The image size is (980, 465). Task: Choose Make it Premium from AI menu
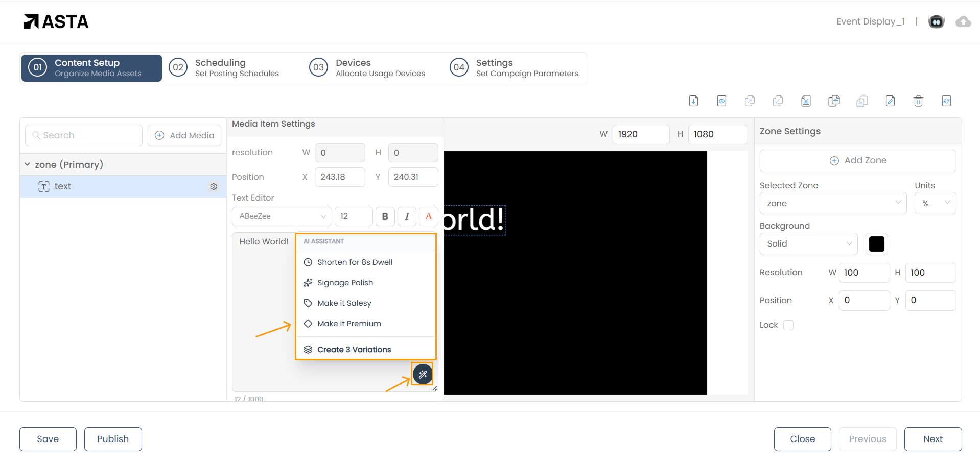click(x=349, y=324)
